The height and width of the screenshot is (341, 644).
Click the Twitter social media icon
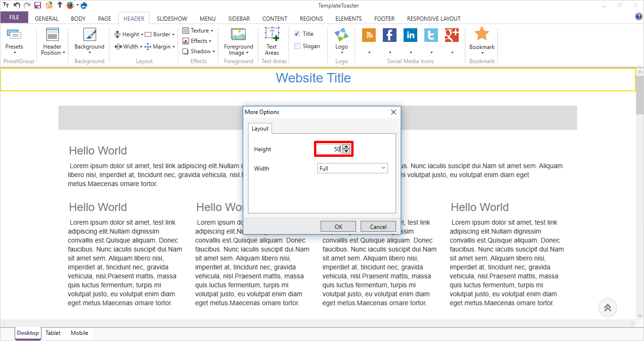tap(431, 35)
